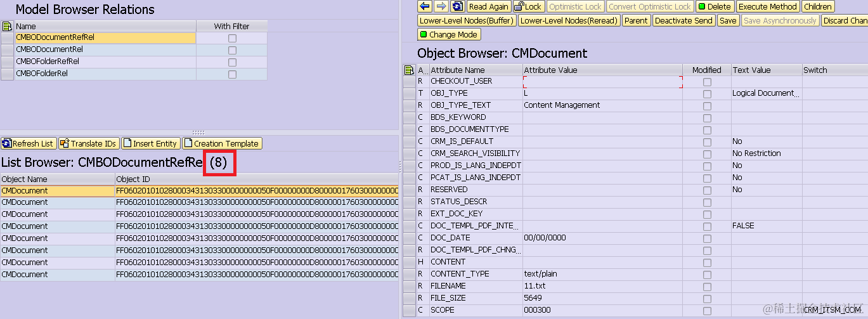Click the Delete button with the green icon
This screenshot has height=319, width=868.
tap(715, 6)
